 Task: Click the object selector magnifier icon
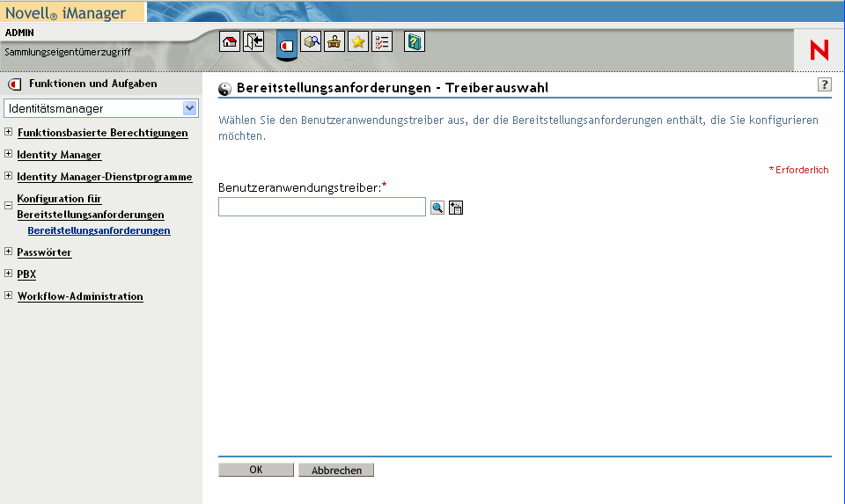pyautogui.click(x=437, y=208)
